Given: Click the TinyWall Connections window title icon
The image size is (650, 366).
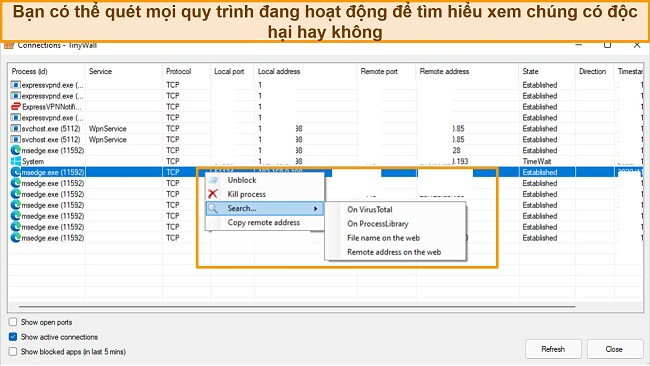Looking at the screenshot, I should pos(9,45).
